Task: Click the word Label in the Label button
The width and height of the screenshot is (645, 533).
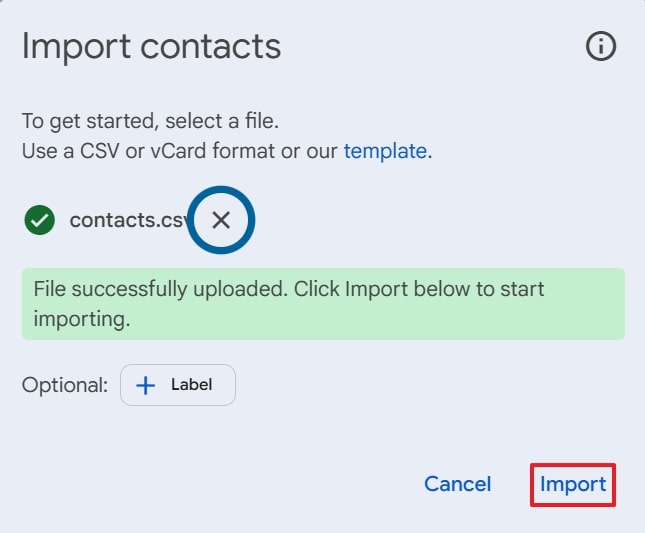Action: coord(191,385)
